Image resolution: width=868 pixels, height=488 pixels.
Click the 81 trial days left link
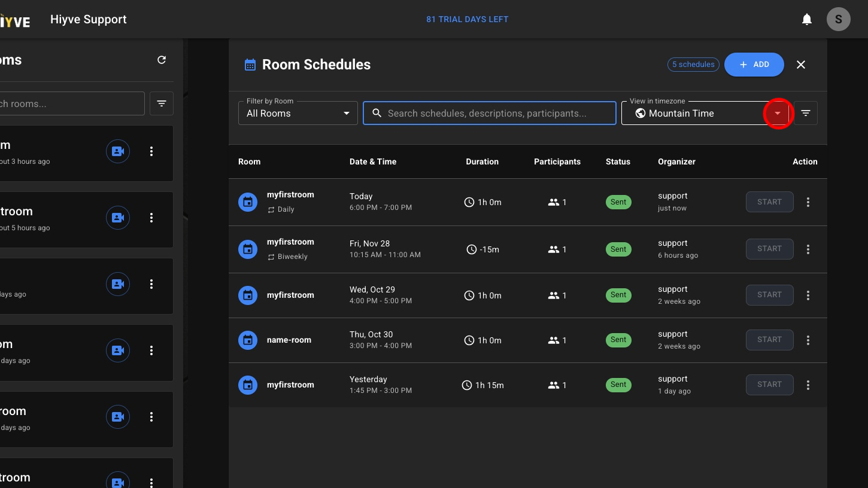pos(467,19)
